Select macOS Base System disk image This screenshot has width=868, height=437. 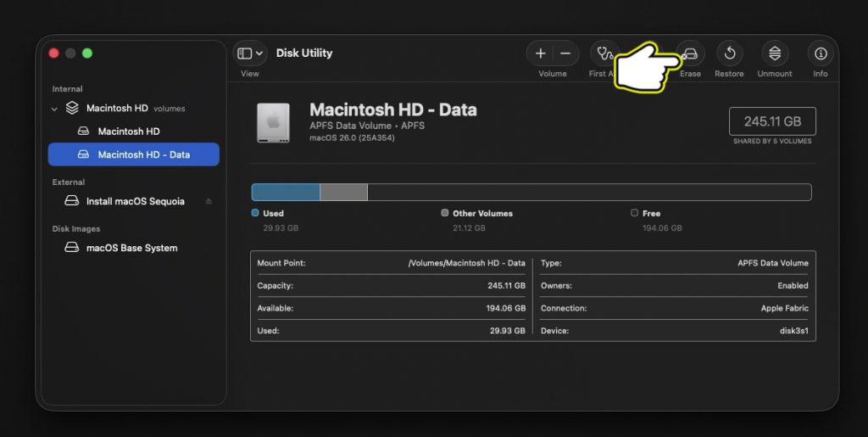click(x=131, y=249)
